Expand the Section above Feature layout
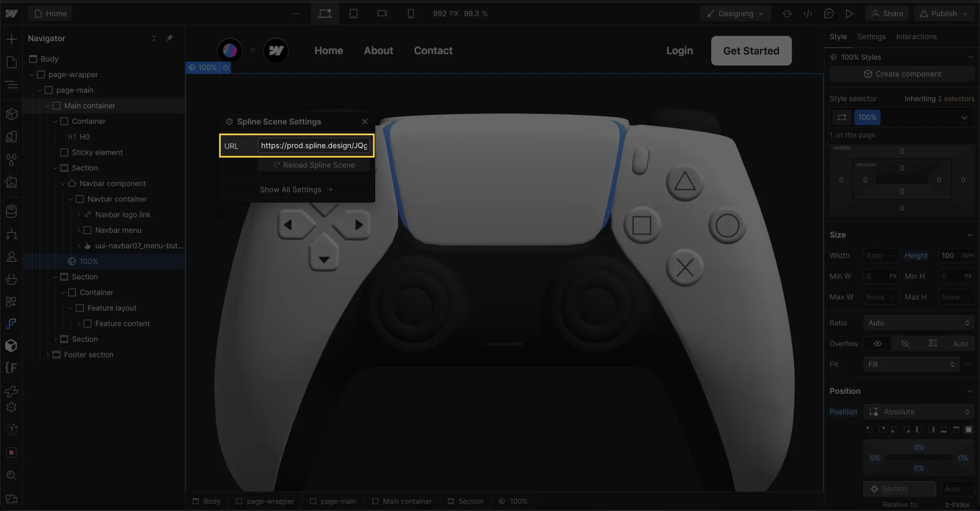The image size is (980, 511). click(55, 277)
